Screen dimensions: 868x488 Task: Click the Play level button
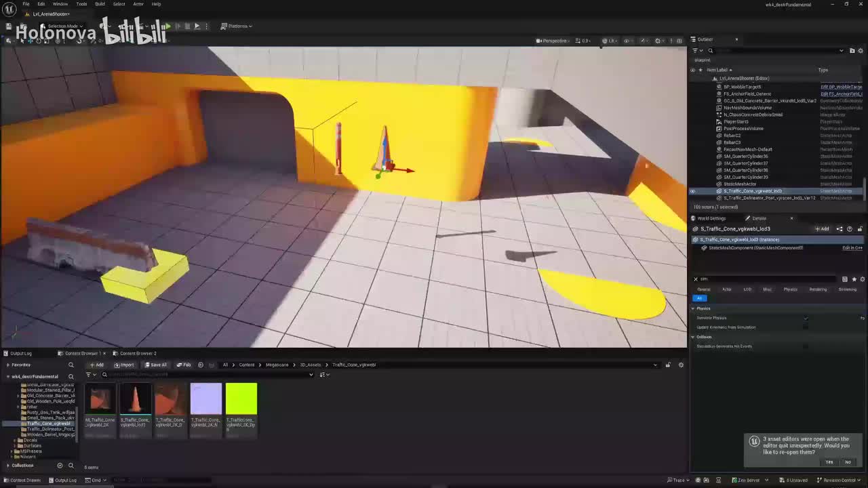(167, 26)
